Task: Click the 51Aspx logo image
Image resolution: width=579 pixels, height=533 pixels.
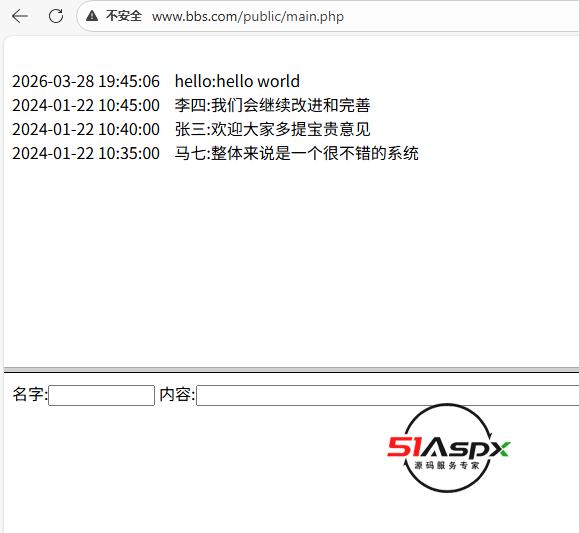Action: coord(448,448)
